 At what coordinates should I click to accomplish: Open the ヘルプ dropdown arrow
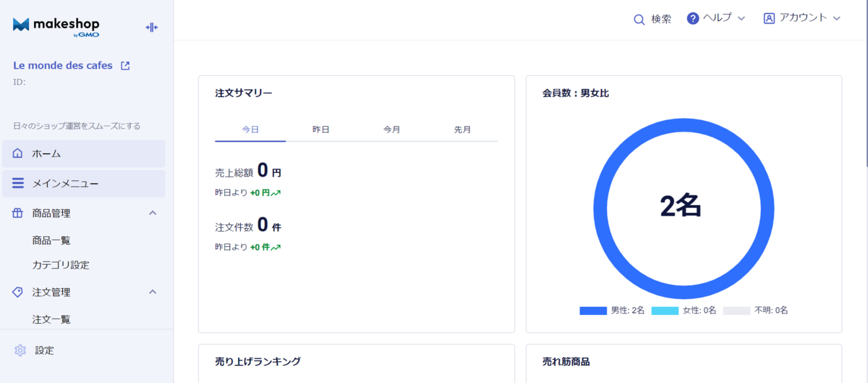tap(741, 18)
